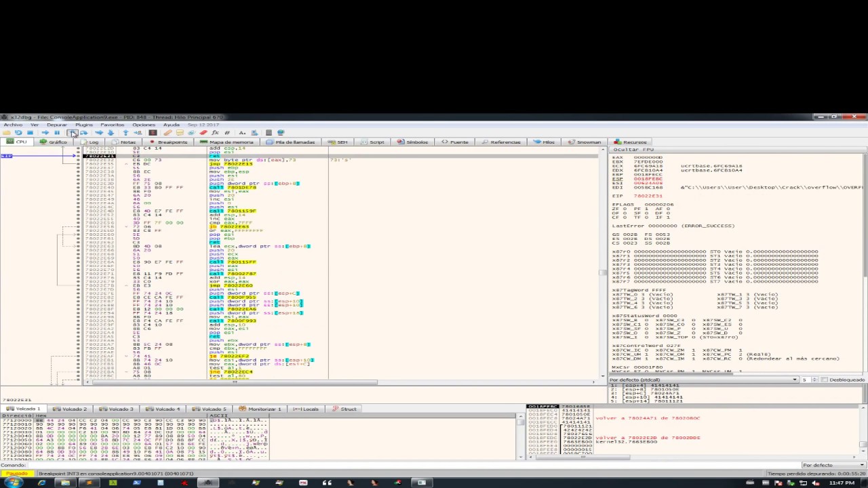
Task: Open the Pila de llamadas tab
Action: coord(291,142)
